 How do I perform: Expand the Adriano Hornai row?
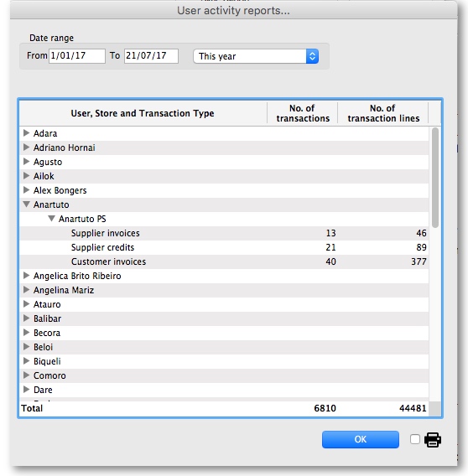[x=27, y=147]
